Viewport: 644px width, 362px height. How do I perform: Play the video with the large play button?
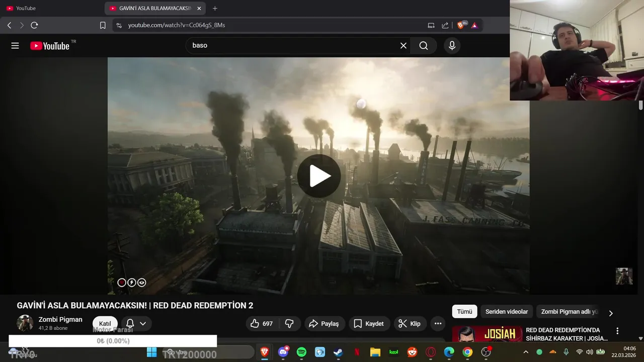pos(319,176)
